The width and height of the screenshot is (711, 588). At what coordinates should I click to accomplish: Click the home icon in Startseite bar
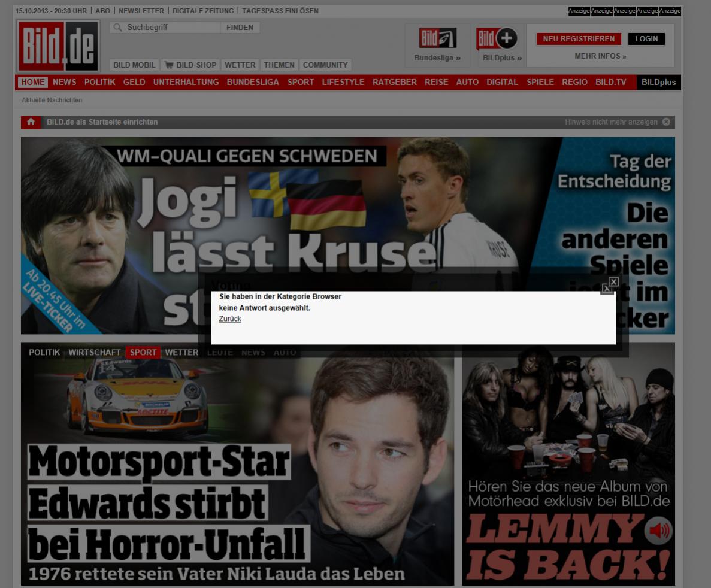tap(31, 122)
